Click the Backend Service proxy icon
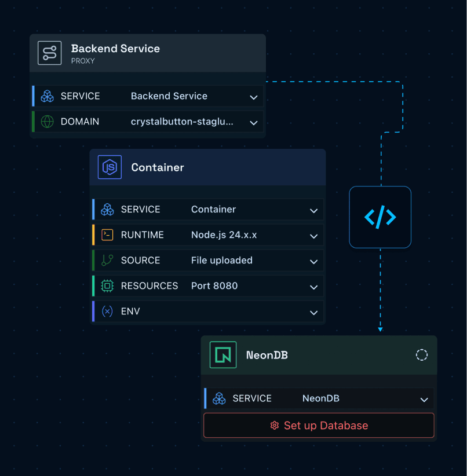This screenshot has width=467, height=476. tap(49, 53)
